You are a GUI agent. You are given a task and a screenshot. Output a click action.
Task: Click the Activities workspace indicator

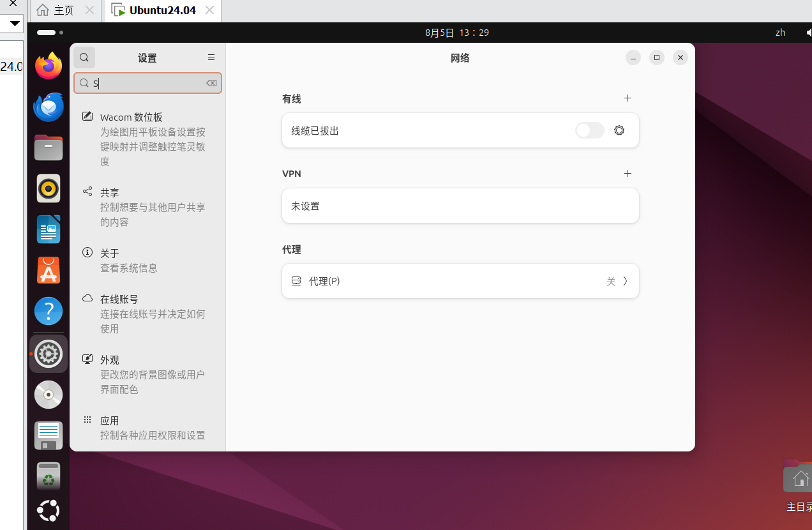click(50, 32)
